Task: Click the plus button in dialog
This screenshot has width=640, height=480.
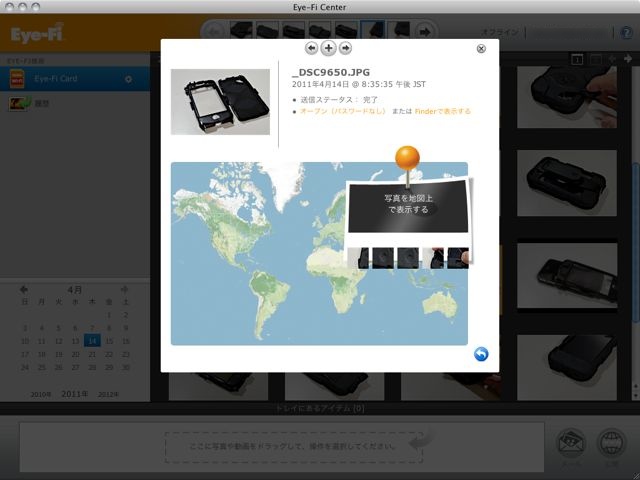Action: click(x=329, y=48)
